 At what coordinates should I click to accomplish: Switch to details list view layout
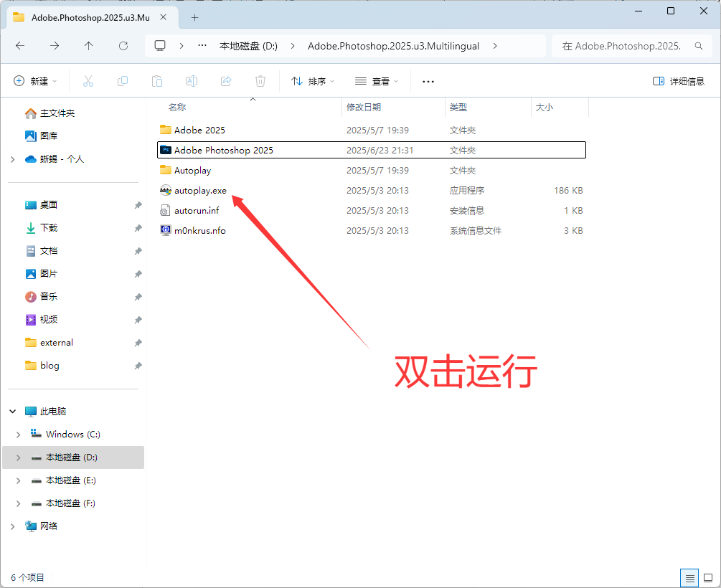tap(689, 578)
